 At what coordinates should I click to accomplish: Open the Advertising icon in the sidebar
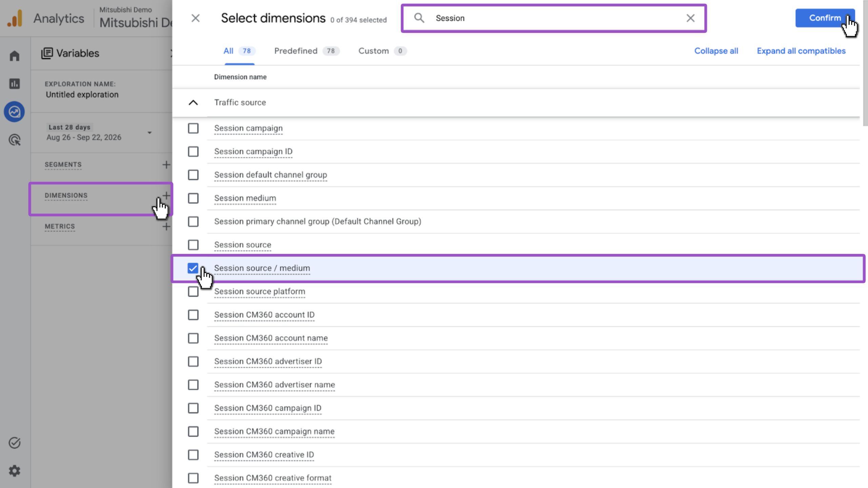pos(14,140)
